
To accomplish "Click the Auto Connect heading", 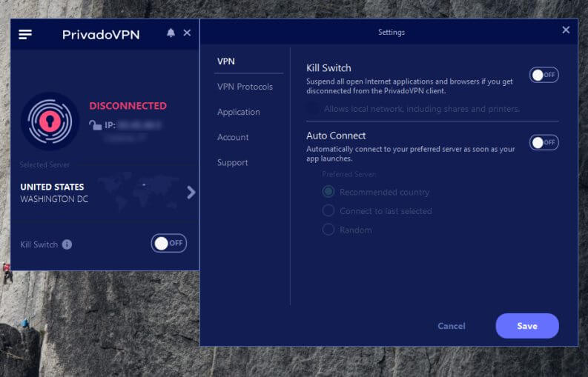I will coord(336,136).
